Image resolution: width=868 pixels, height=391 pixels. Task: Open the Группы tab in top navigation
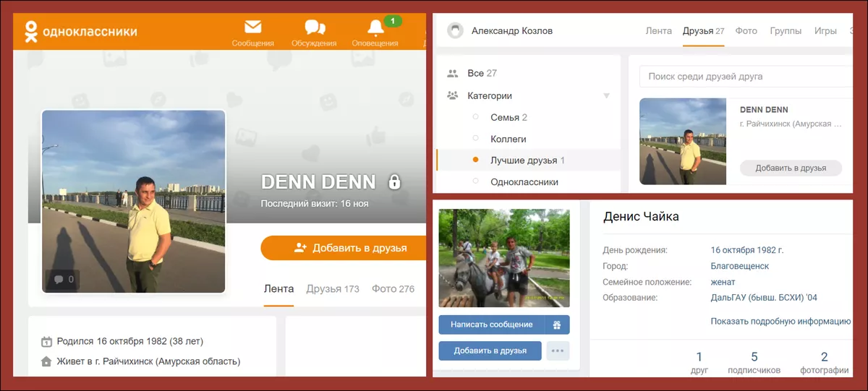(x=786, y=31)
